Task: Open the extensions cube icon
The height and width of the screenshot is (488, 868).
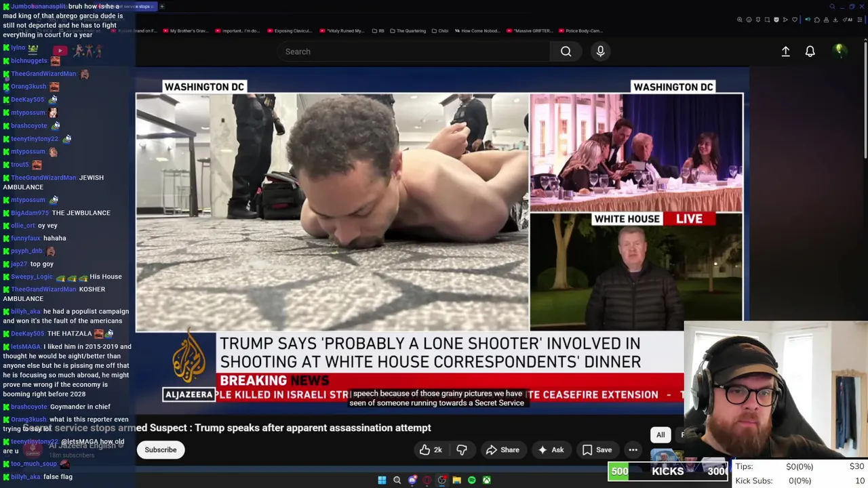Action: point(817,20)
